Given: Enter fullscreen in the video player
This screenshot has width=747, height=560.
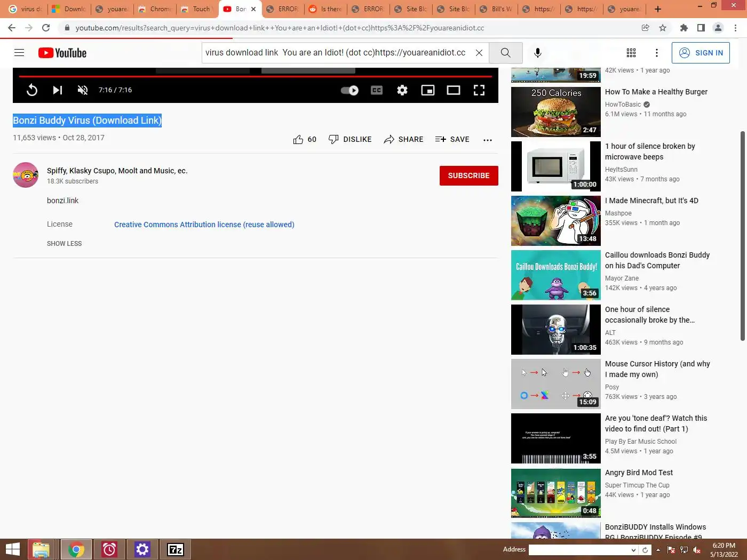Looking at the screenshot, I should (479, 90).
